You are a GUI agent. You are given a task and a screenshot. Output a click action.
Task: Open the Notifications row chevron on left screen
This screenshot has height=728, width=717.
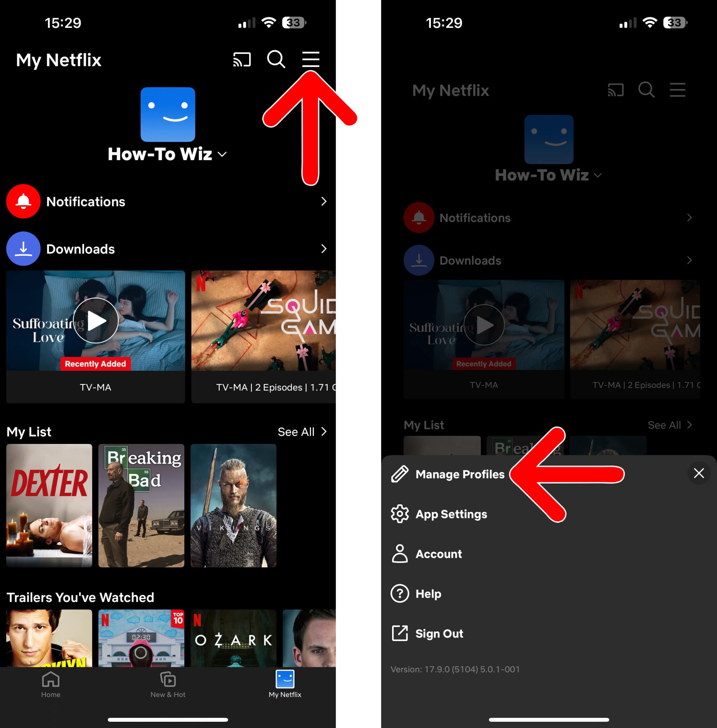tap(324, 202)
